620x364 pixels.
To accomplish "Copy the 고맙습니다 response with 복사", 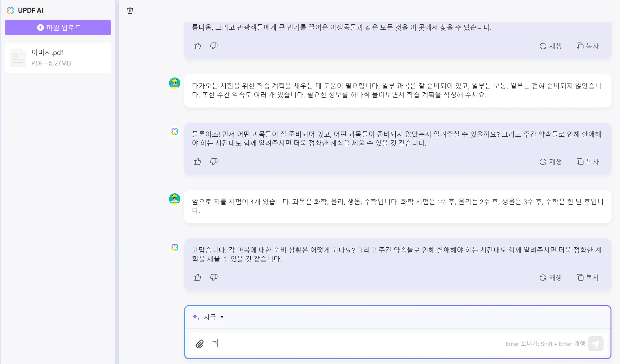I will (x=588, y=278).
